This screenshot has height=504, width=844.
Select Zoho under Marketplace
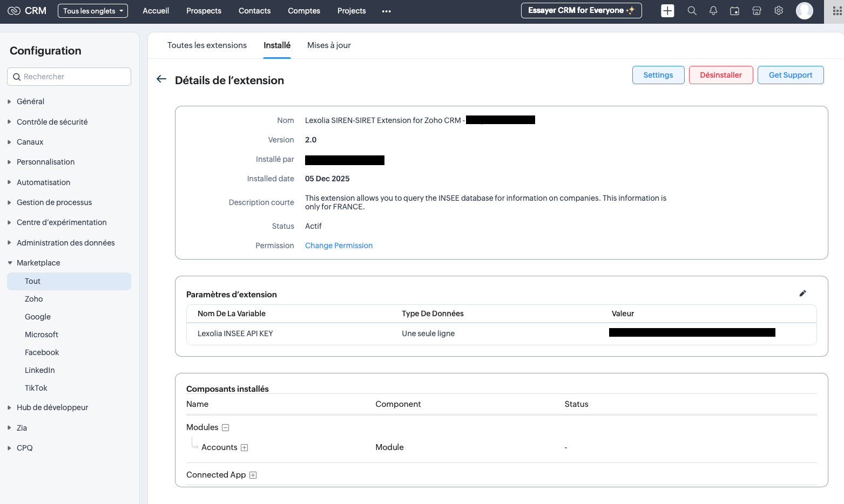pos(33,299)
